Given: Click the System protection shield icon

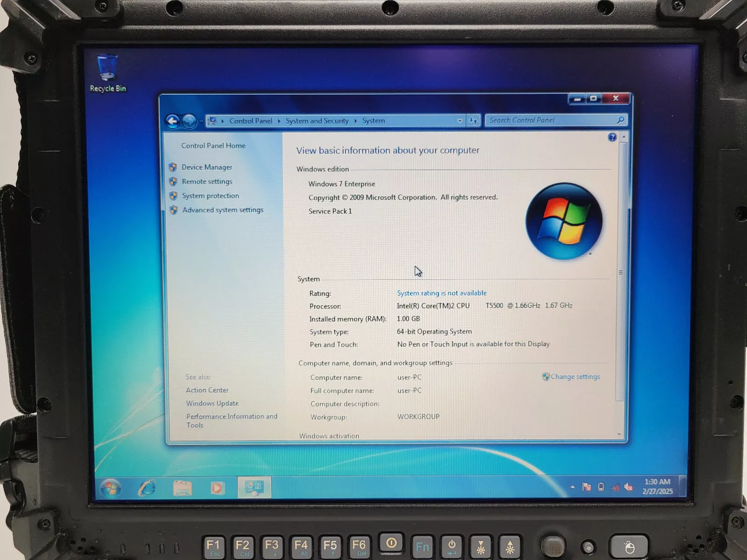Looking at the screenshot, I should click(174, 196).
